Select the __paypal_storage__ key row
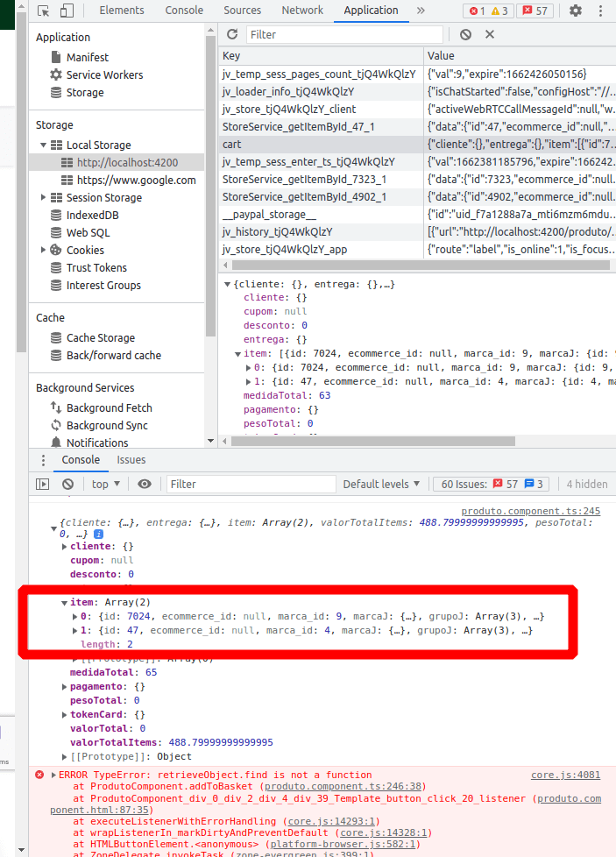Viewport: 616px width, 857px height. 417,214
